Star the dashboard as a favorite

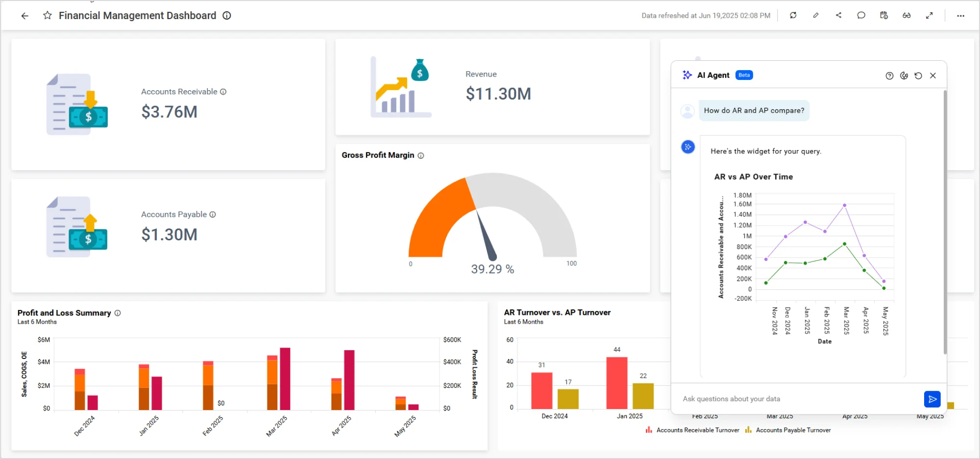pos(47,15)
